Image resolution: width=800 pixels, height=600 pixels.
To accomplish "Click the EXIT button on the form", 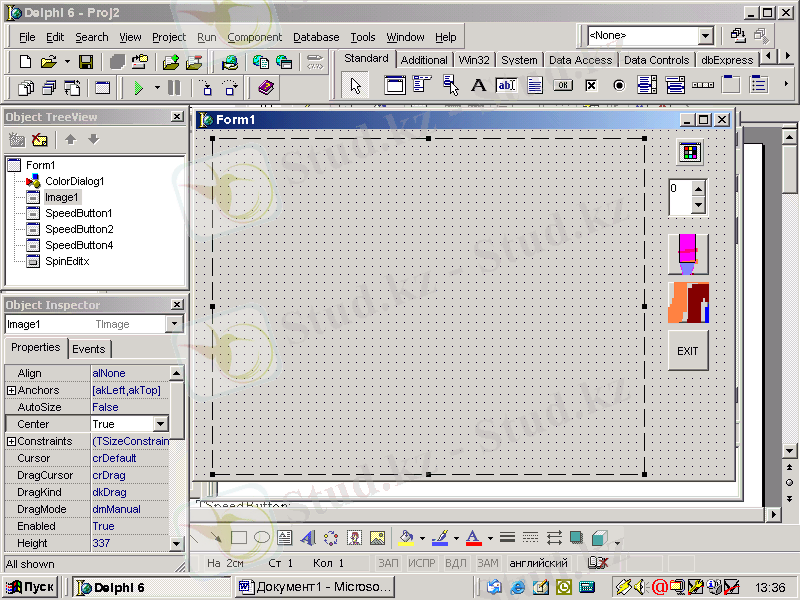I will click(688, 351).
